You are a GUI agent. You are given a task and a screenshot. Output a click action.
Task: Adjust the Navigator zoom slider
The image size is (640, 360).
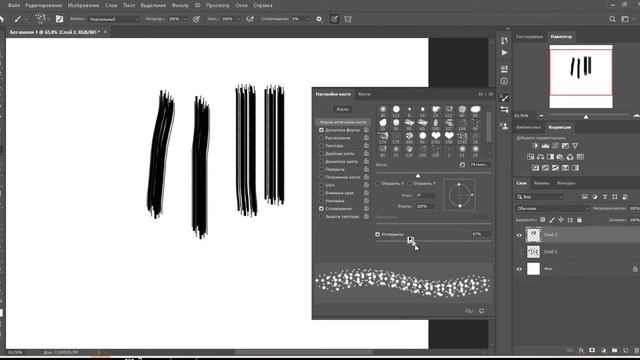586,117
